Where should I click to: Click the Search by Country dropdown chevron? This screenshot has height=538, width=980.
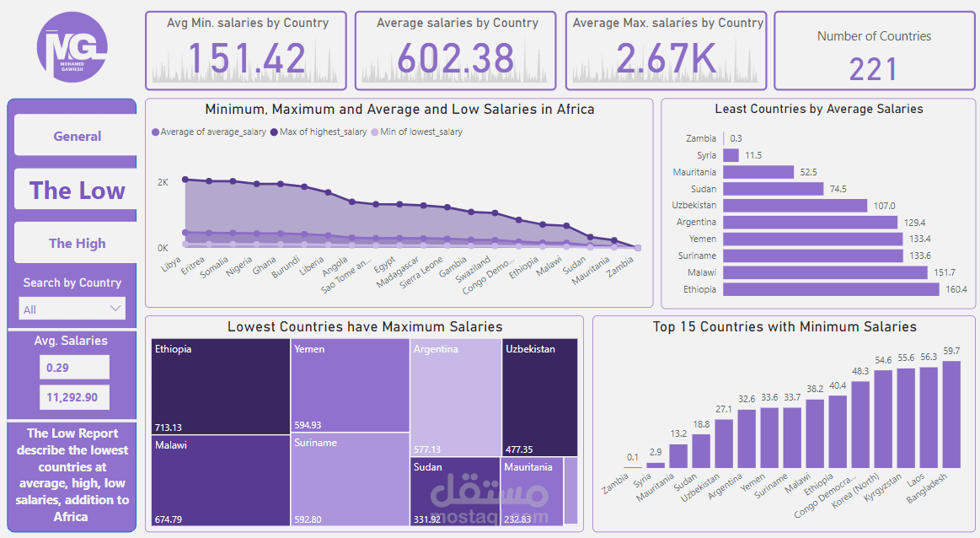pos(115,309)
